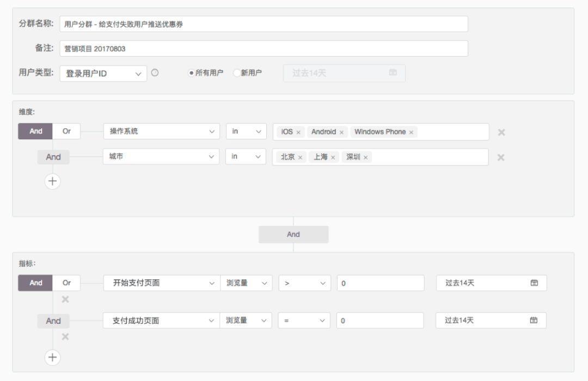The height and width of the screenshot is (381, 588).
Task: Open 浏览量 dropdown in 支付成功页面 row
Action: pos(246,320)
